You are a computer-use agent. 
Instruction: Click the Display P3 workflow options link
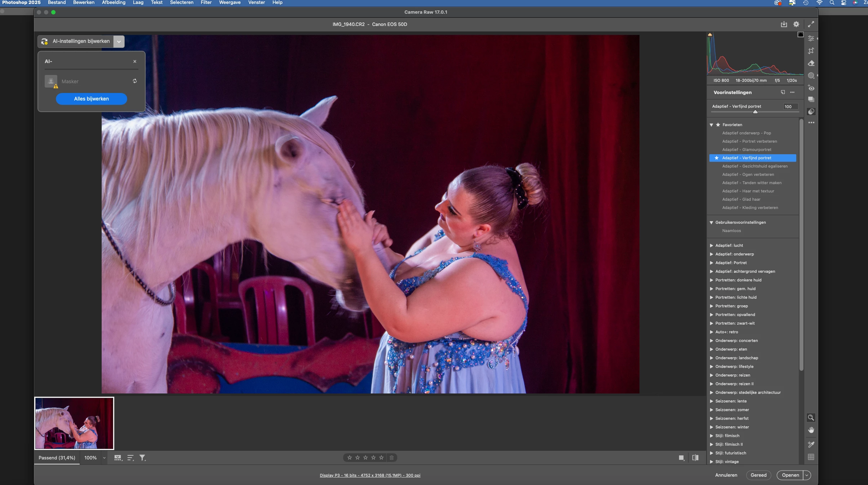tap(370, 475)
